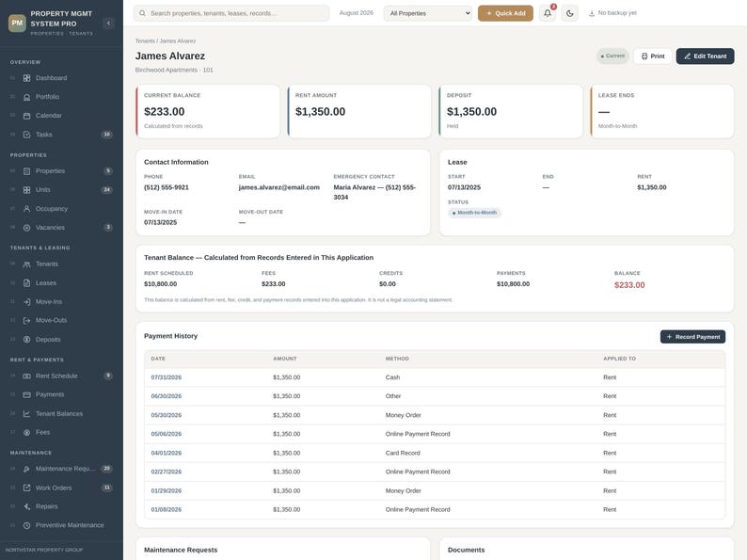This screenshot has width=747, height=560.
Task: Open the Move-Ins arrow icon
Action: pos(26,302)
